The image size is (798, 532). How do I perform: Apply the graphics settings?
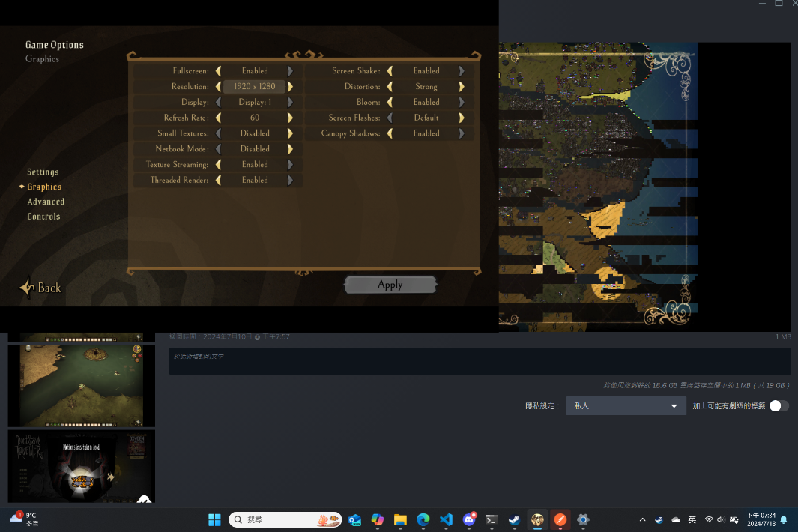coord(390,285)
